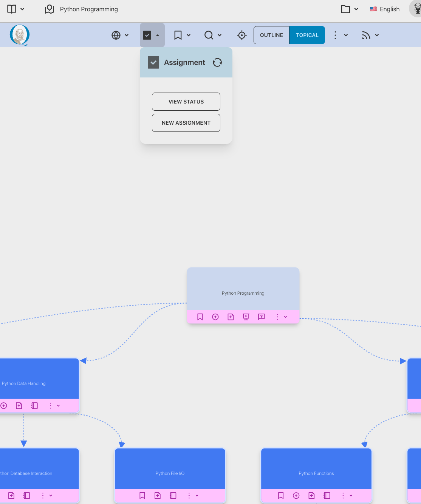Viewport: 421px width, 504px height.
Task: Select the Python File I/O node
Action: [170, 468]
